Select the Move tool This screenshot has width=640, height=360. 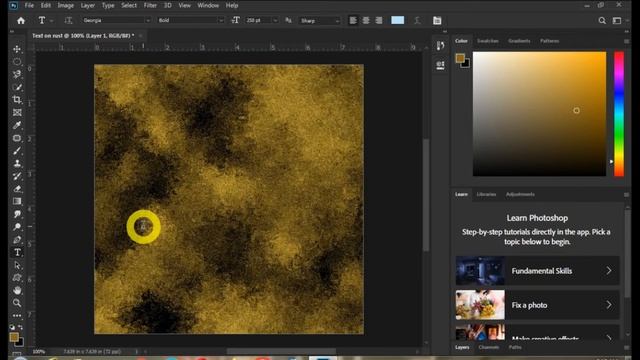(17, 49)
